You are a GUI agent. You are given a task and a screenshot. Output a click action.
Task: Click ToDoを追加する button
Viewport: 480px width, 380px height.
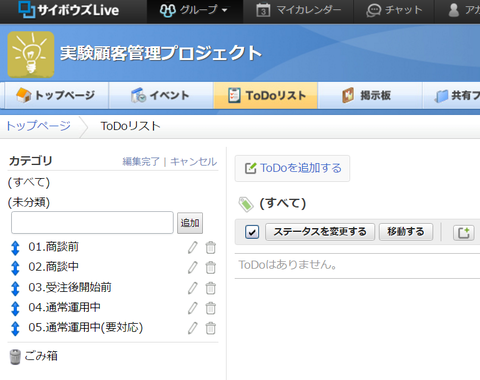point(292,168)
